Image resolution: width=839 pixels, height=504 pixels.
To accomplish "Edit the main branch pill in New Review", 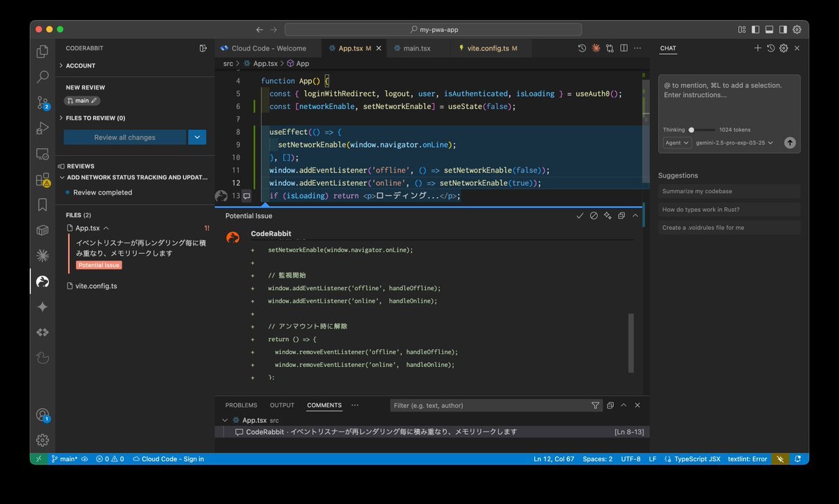I will (x=83, y=101).
